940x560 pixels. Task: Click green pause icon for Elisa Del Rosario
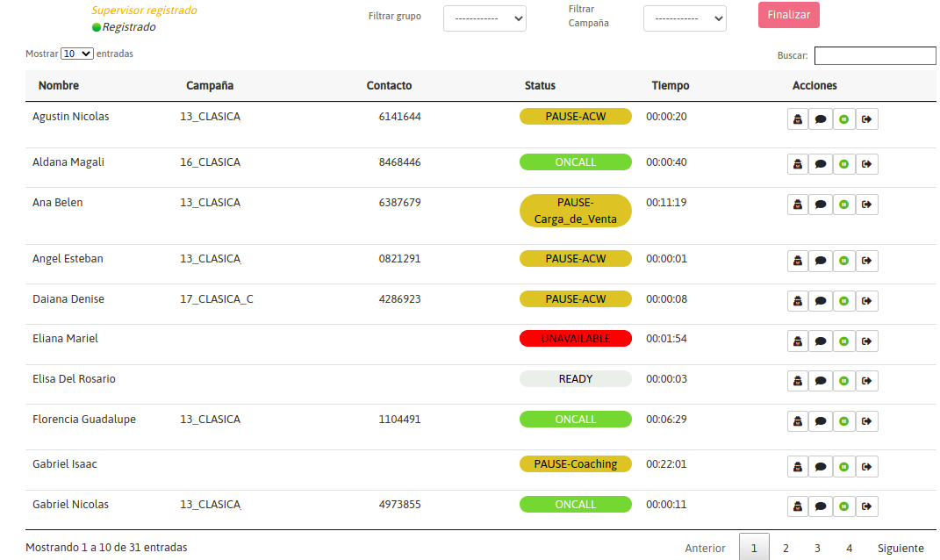click(x=843, y=381)
